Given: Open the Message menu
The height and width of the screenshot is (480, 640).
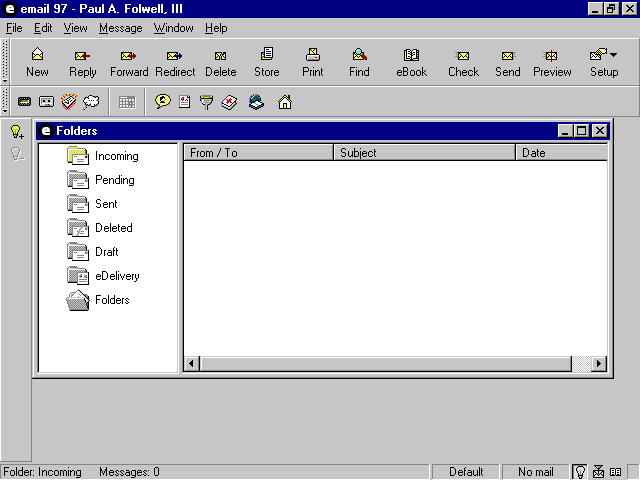Looking at the screenshot, I should click(x=120, y=28).
